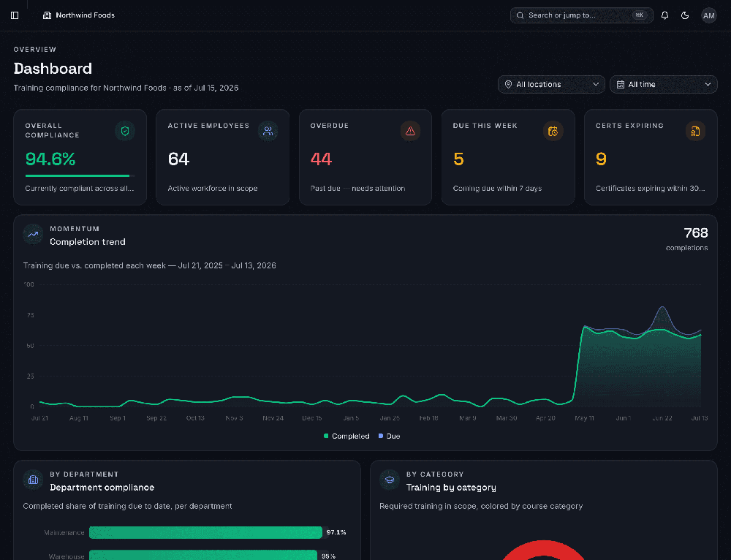Open the Certs Expiring 9 card
731x560 pixels.
pyautogui.click(x=651, y=157)
